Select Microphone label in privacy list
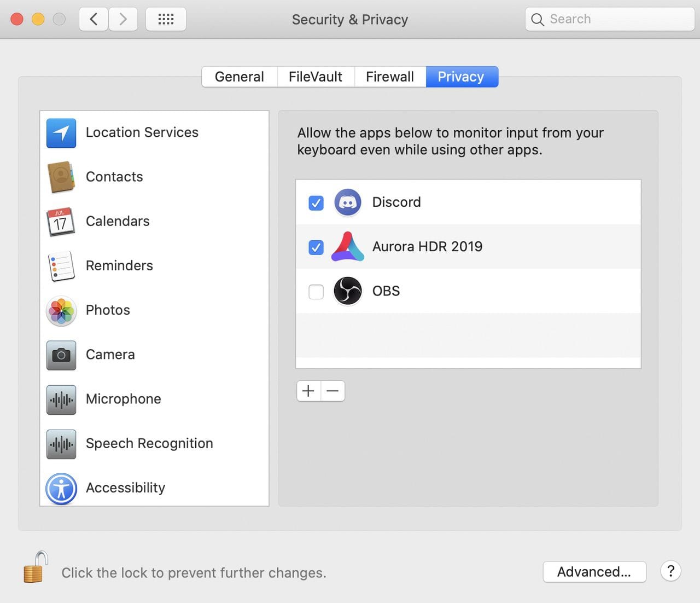The height and width of the screenshot is (603, 700). point(124,399)
